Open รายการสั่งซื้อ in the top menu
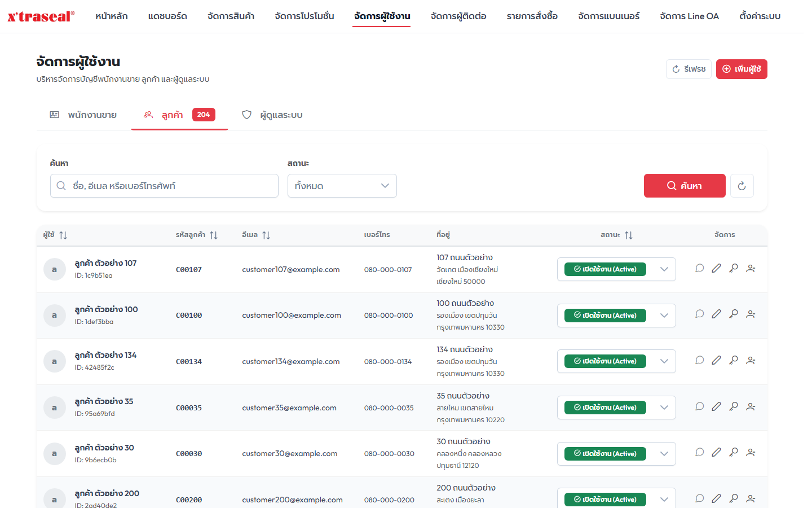This screenshot has height=508, width=812. click(532, 16)
